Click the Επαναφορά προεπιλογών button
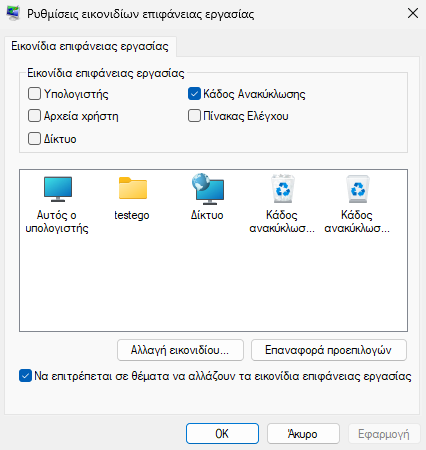 point(329,350)
